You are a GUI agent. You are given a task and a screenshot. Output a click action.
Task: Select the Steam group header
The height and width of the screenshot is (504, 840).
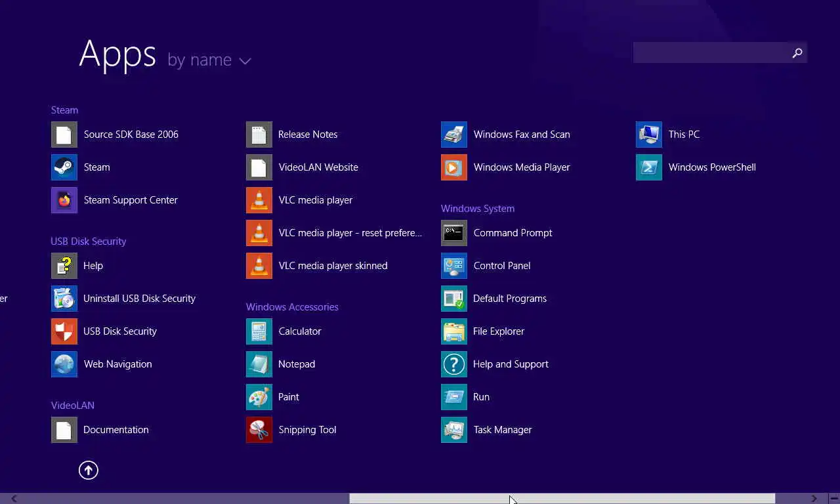tap(64, 110)
